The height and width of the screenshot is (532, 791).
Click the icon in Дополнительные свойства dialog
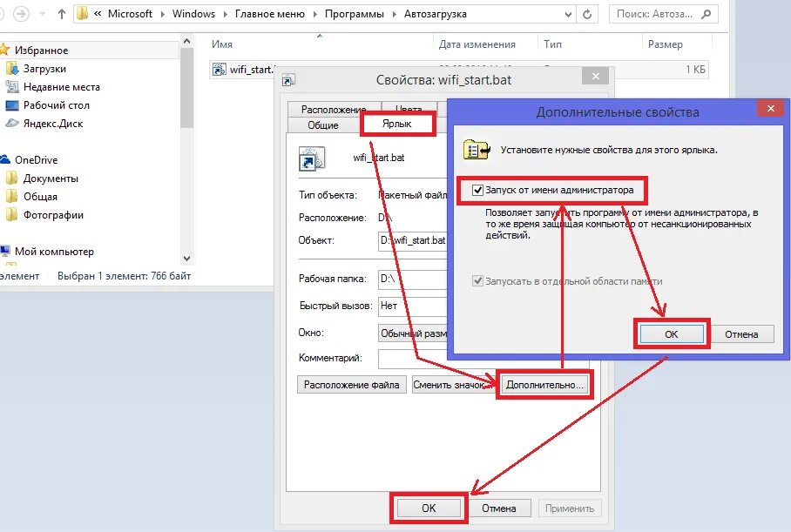477,149
